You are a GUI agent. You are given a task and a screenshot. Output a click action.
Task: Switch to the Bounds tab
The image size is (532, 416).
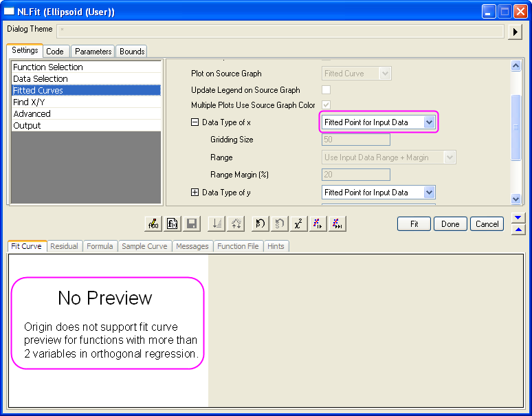(131, 52)
